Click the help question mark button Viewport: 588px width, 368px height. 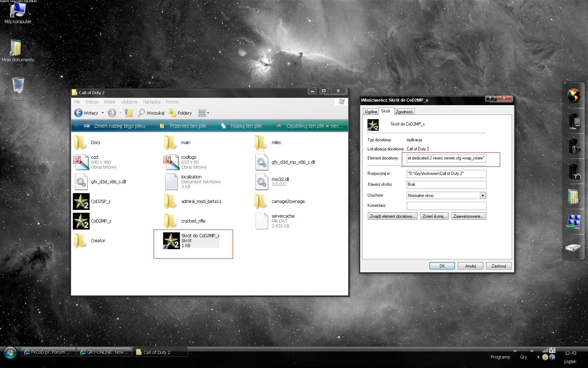490,98
